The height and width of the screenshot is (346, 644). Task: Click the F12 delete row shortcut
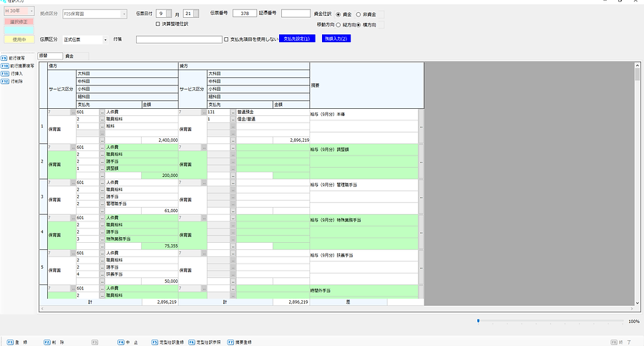pyautogui.click(x=12, y=82)
